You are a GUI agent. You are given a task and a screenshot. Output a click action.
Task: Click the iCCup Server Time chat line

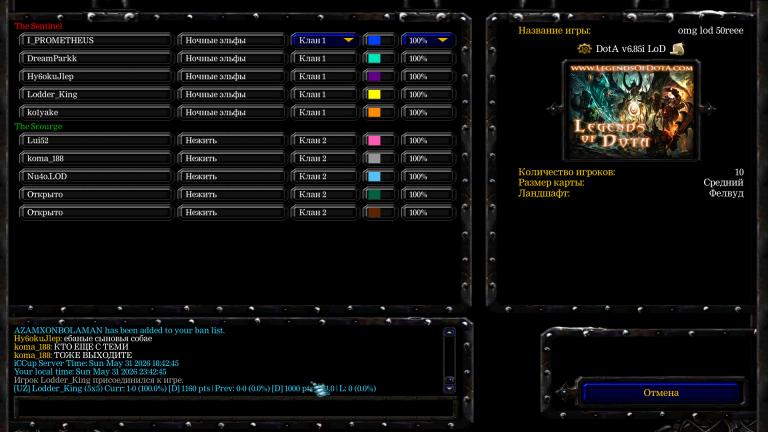(96, 363)
